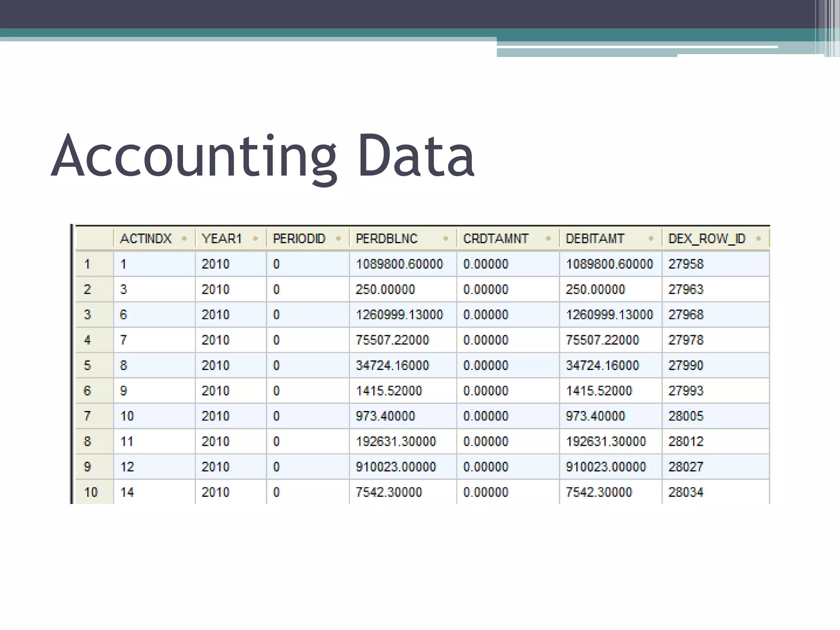Select row number 5 header
840x630 pixels.
[x=95, y=365]
